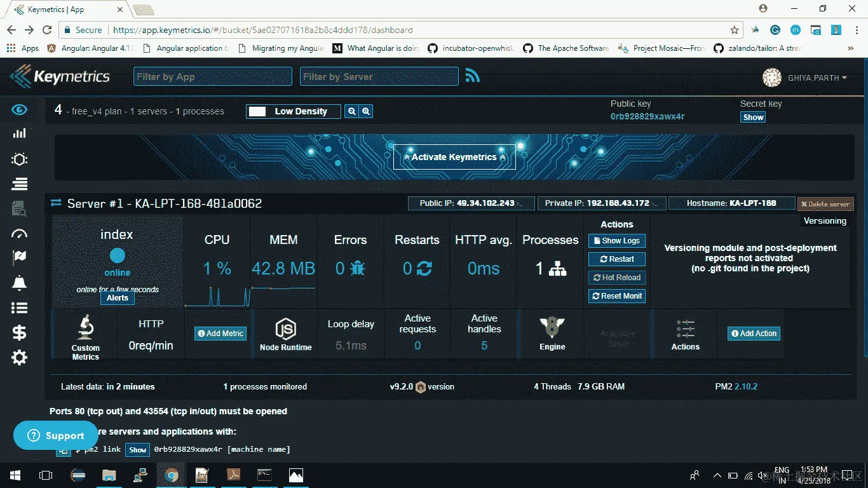Image resolution: width=868 pixels, height=488 pixels.
Task: Click the Custom Metrics microscope icon
Action: point(86,328)
